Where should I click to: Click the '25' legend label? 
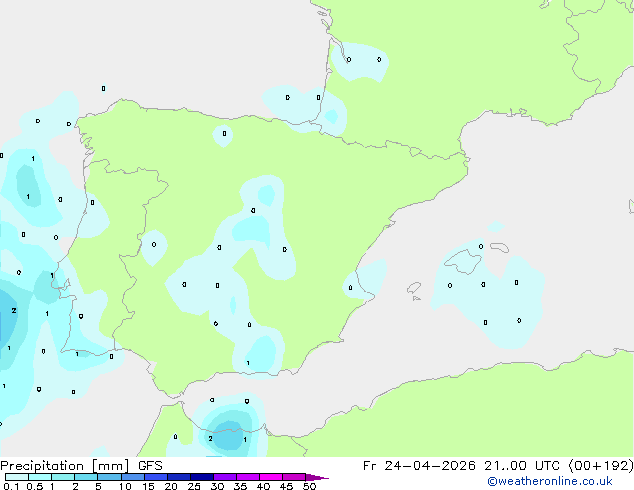pyautogui.click(x=194, y=486)
